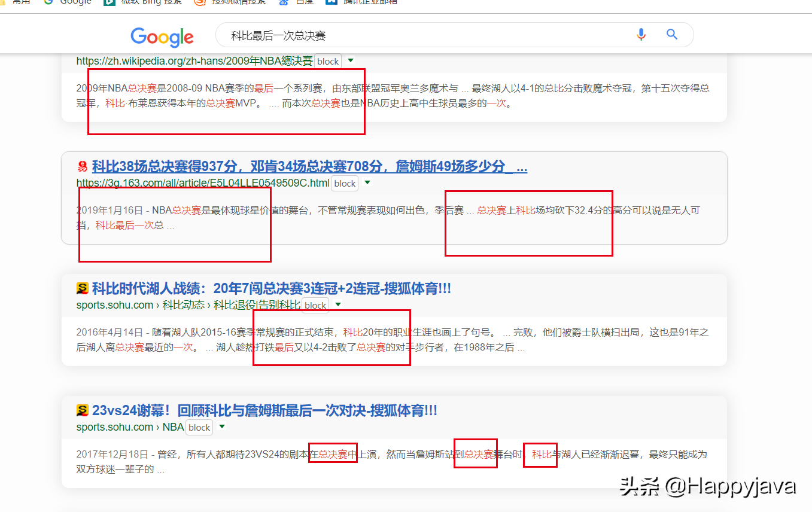812x512 pixels.
Task: Open the result 科比时代湖人战绩
Action: [272, 289]
